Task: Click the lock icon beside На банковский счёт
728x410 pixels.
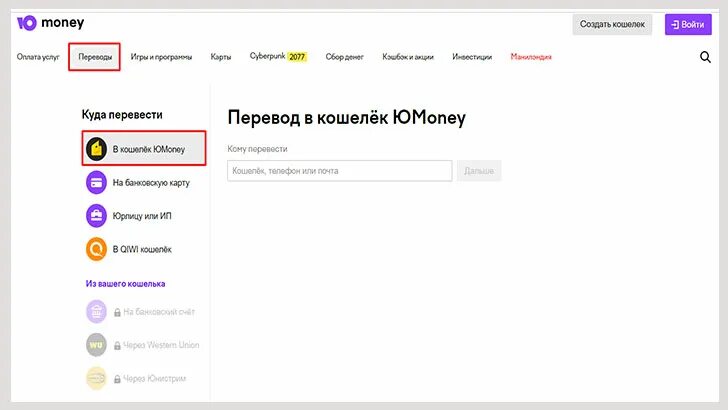Action: point(117,312)
